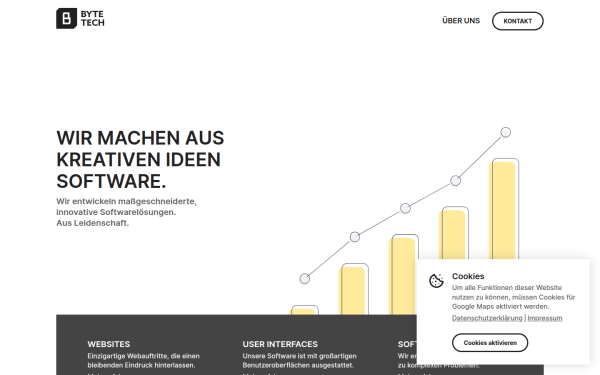Click 'Unsere Software ist mit großartigen' description

pyautogui.click(x=299, y=360)
